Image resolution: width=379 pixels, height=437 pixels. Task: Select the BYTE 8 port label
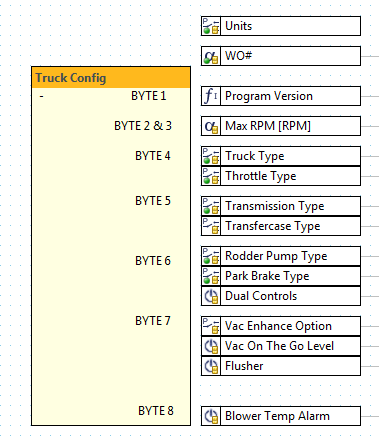[156, 411]
